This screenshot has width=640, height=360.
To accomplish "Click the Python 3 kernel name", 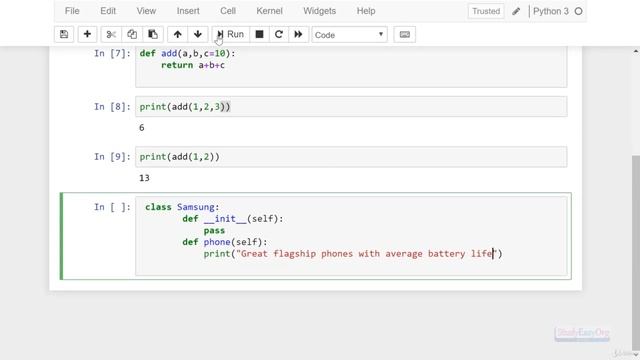I will point(551,11).
